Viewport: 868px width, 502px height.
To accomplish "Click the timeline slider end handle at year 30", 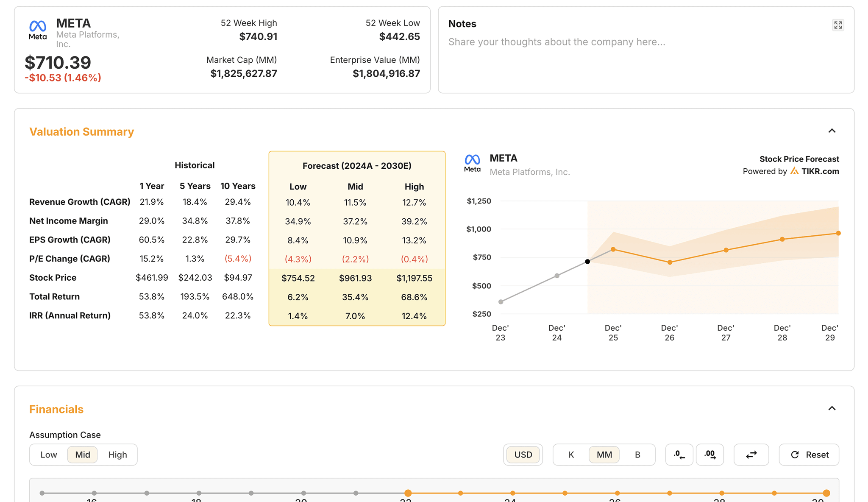I will tap(826, 493).
